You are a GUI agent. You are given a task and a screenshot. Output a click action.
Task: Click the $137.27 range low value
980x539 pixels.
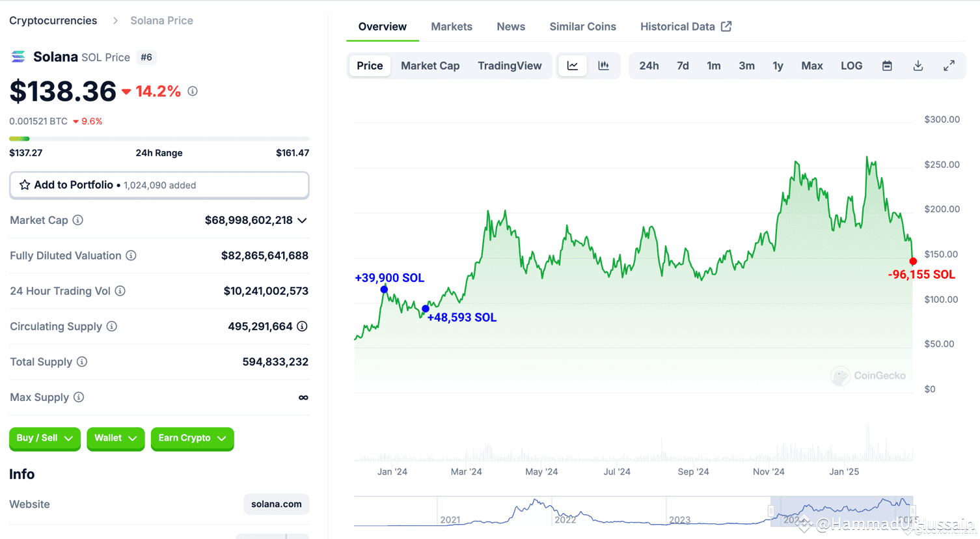26,153
